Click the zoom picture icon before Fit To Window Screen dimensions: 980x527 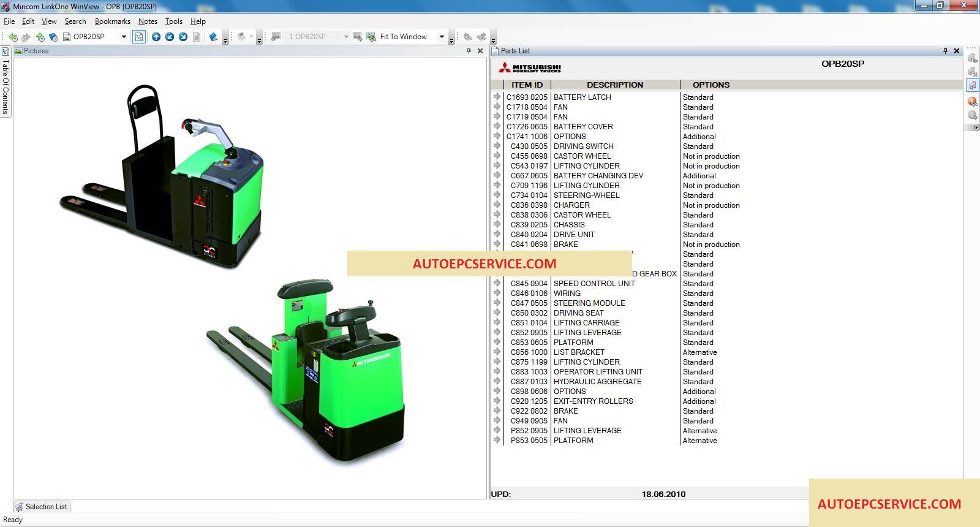tap(371, 37)
